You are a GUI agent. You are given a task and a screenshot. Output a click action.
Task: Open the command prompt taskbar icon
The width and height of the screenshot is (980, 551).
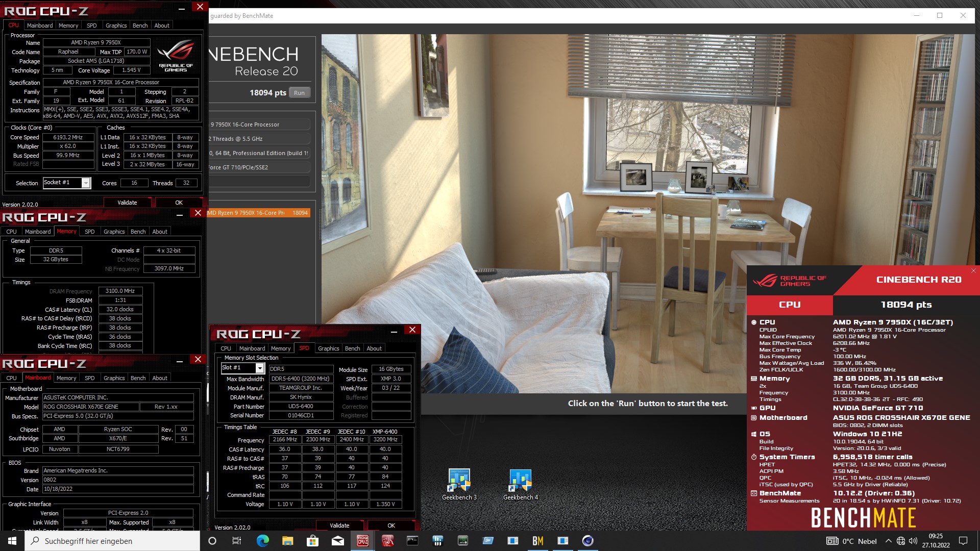412,541
